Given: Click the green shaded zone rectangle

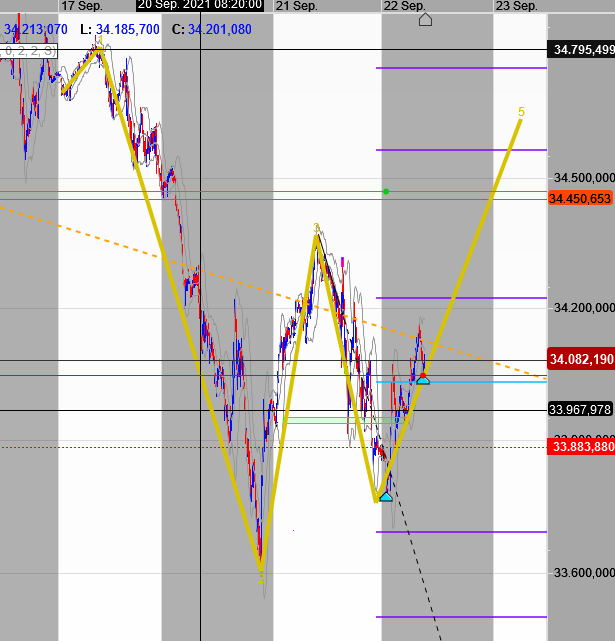Looking at the screenshot, I should pos(345,420).
